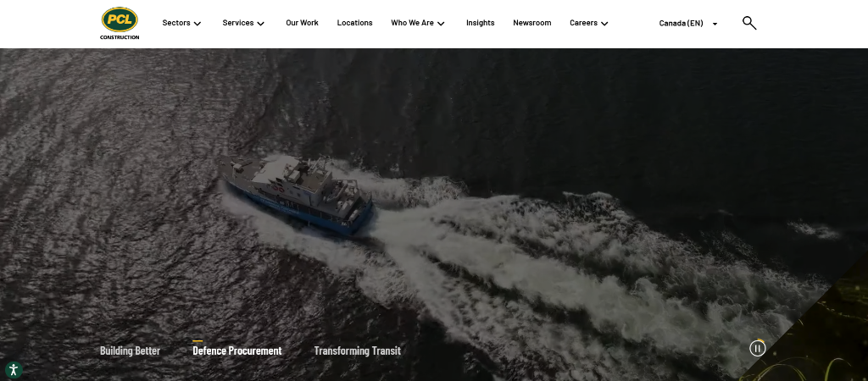Click the down chevron beside Services

point(260,24)
